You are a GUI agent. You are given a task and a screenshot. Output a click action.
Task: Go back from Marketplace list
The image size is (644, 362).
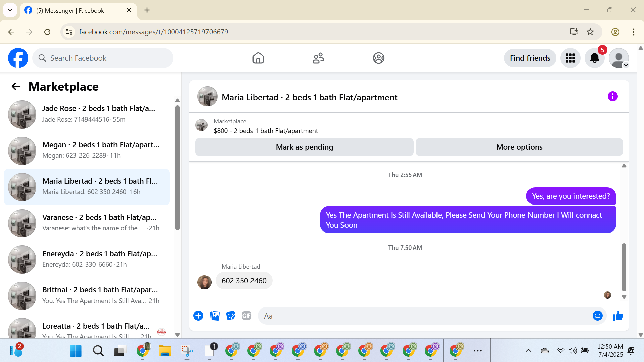pos(16,87)
